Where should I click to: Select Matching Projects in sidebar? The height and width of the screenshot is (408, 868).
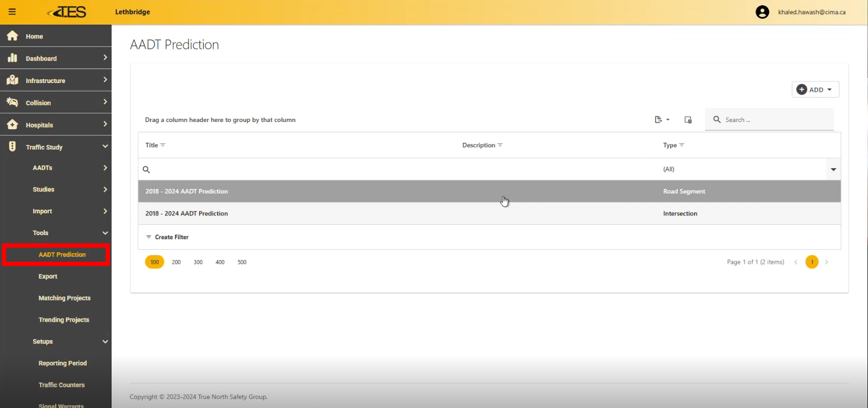(64, 298)
